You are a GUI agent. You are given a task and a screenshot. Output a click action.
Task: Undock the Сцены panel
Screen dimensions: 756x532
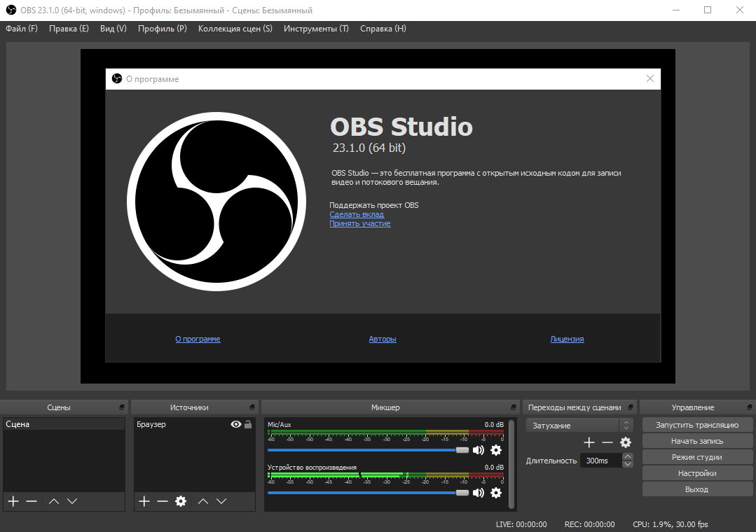122,407
